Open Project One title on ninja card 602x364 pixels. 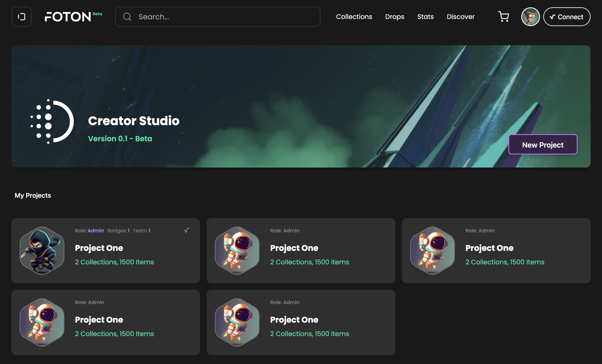click(99, 248)
